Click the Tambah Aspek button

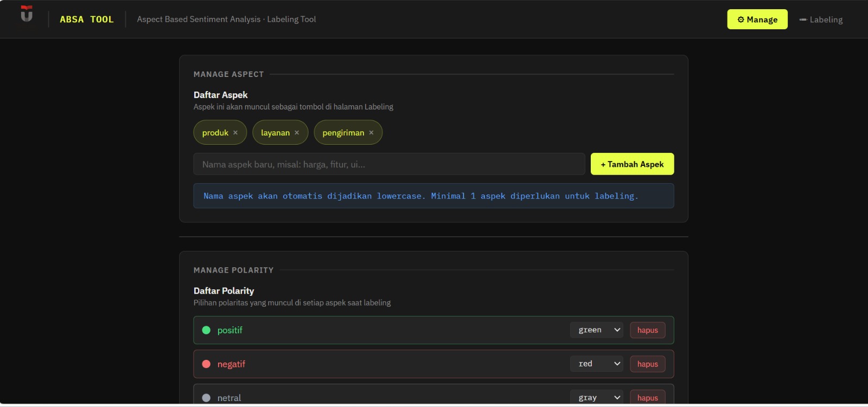(x=632, y=164)
